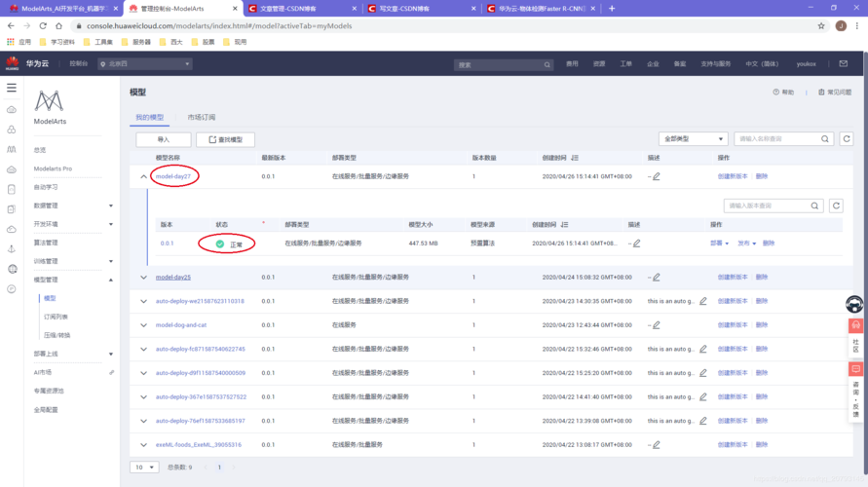The width and height of the screenshot is (868, 487).
Task: Edit description of model-day27
Action: point(657,176)
